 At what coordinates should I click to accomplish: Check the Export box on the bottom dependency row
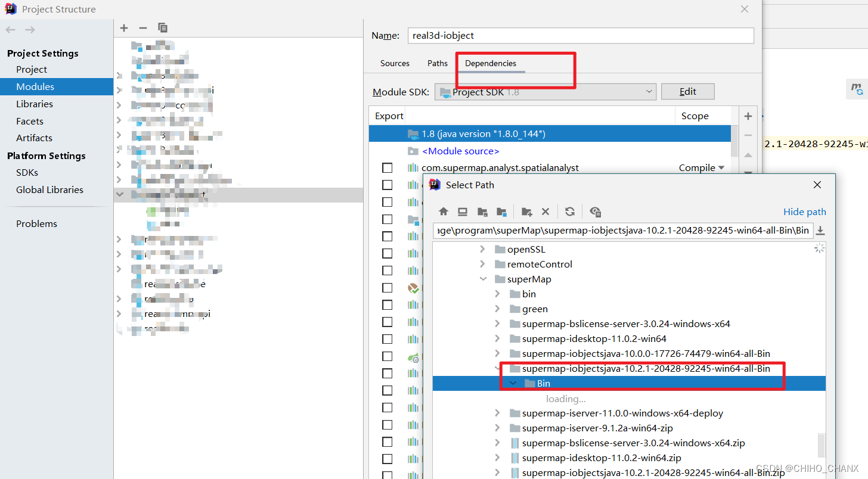pyautogui.click(x=387, y=474)
